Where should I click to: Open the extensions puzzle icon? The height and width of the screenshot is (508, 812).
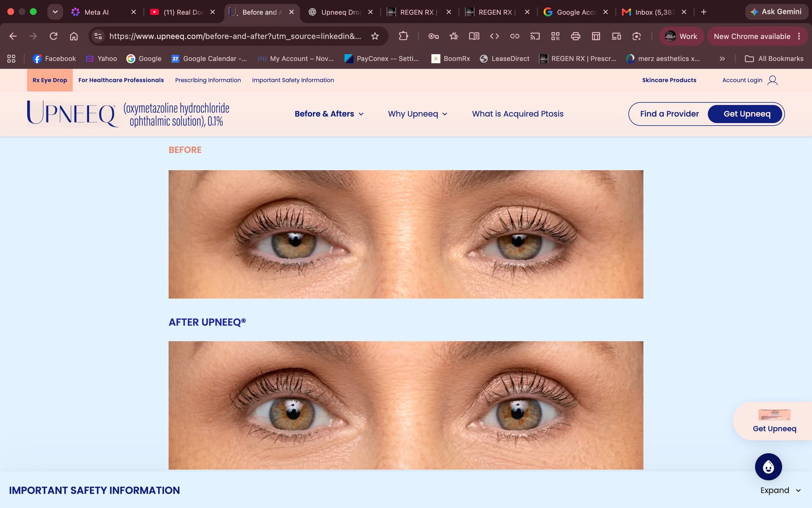403,36
